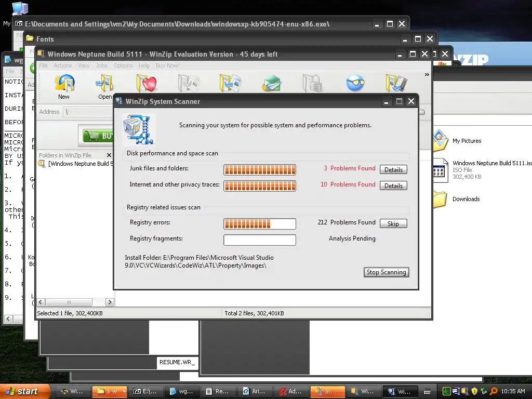Click the keyboard icon on the taskbar

click(428, 392)
